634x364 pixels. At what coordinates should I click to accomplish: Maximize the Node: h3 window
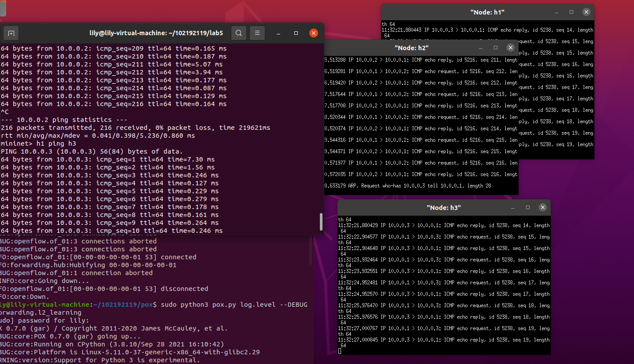[x=528, y=207]
